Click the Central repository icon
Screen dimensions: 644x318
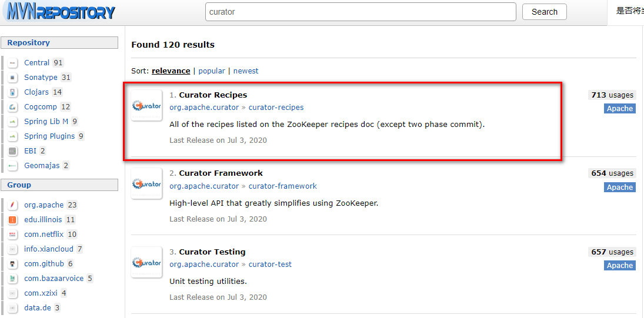click(x=13, y=63)
